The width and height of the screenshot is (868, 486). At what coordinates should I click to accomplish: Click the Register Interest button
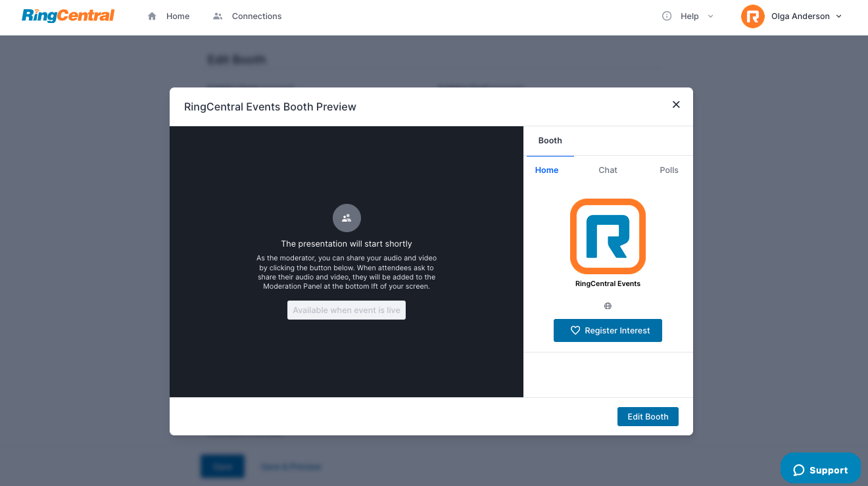point(608,331)
